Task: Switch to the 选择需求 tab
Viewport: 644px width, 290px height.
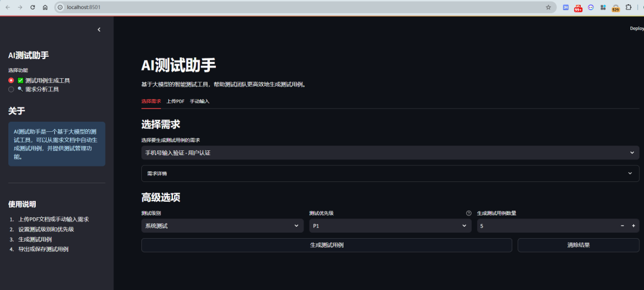Action: [x=151, y=101]
